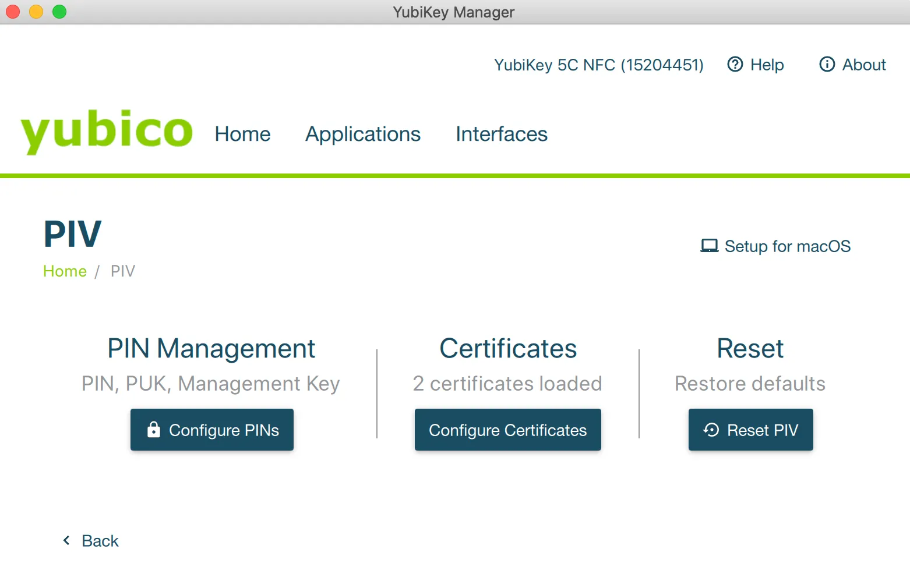Minimize window using the yellow button
Image resolution: width=910 pixels, height=588 pixels.
pyautogui.click(x=36, y=12)
